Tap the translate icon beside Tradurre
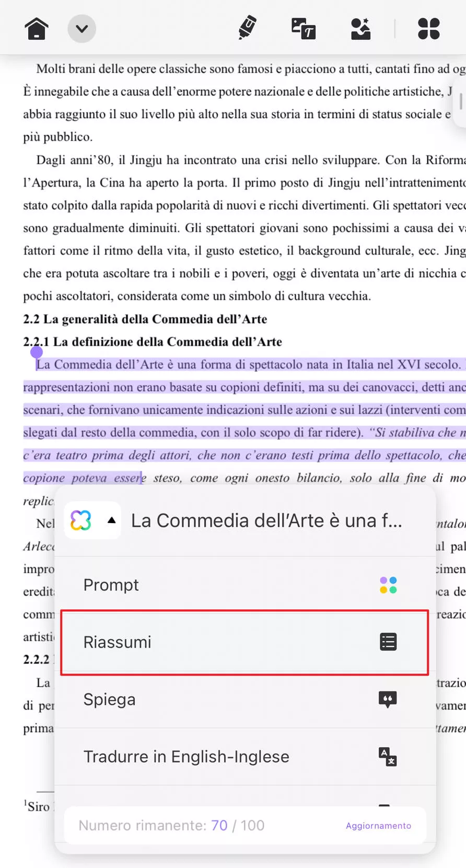Image resolution: width=466 pixels, height=868 pixels. pyautogui.click(x=388, y=757)
